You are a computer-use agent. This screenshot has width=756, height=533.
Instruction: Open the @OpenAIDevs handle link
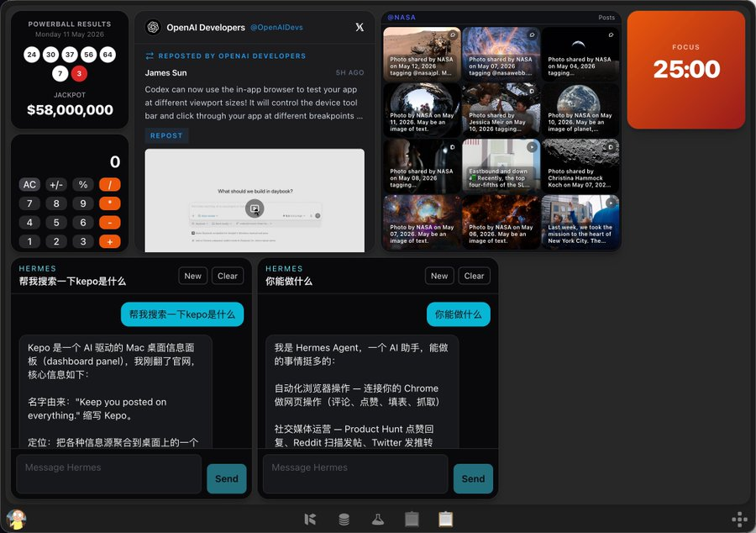(276, 28)
